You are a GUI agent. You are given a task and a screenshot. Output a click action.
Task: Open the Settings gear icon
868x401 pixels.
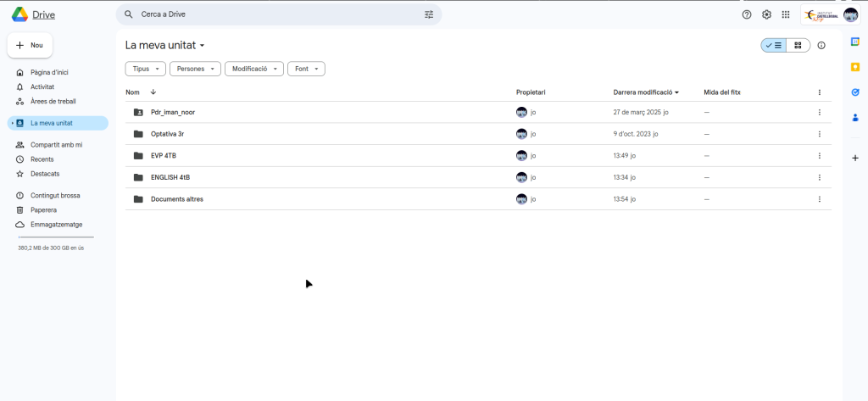766,14
